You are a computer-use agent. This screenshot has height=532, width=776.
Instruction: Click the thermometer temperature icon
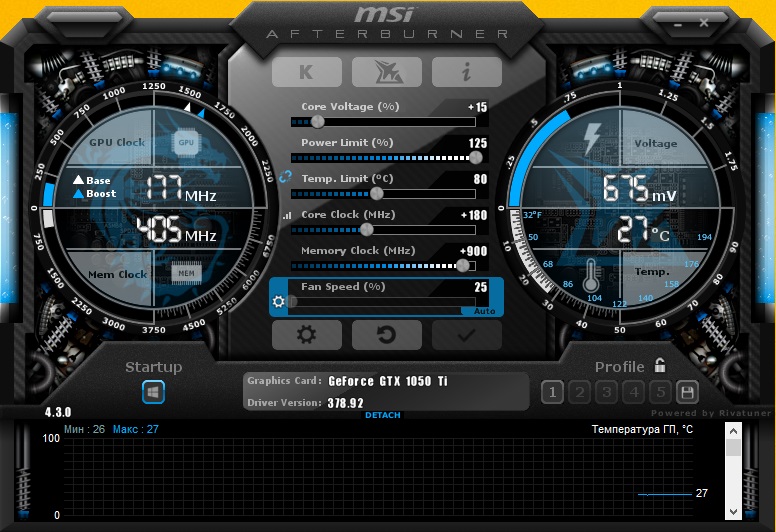[x=591, y=276]
